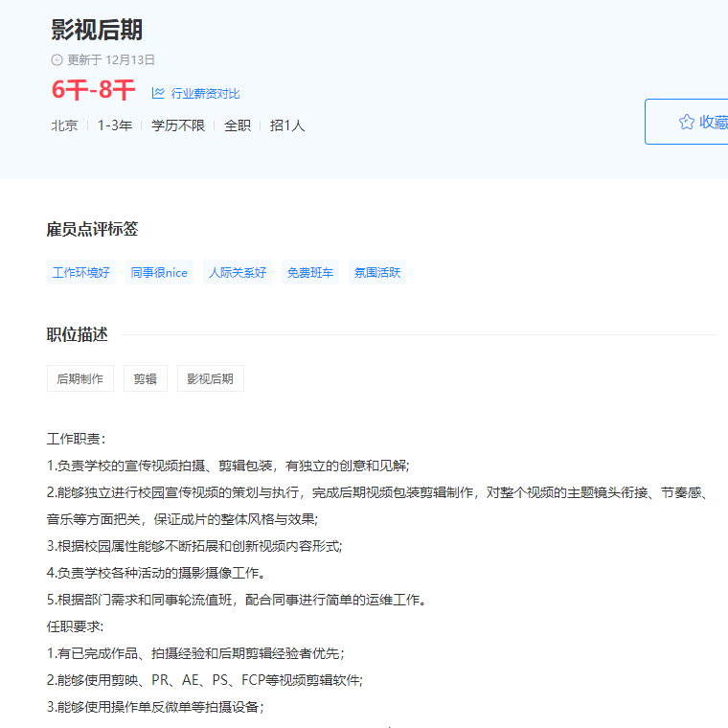Click requirement 2 listing 剪映、PR、AE
The height and width of the screenshot is (728, 728).
[x=205, y=680]
